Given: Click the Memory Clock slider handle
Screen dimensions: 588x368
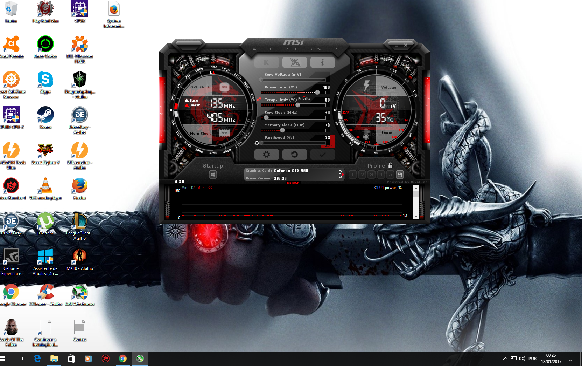Looking at the screenshot, I should [x=282, y=130].
